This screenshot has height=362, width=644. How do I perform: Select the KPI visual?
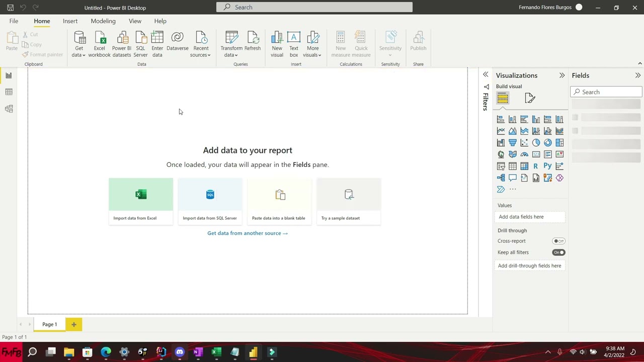click(x=559, y=154)
